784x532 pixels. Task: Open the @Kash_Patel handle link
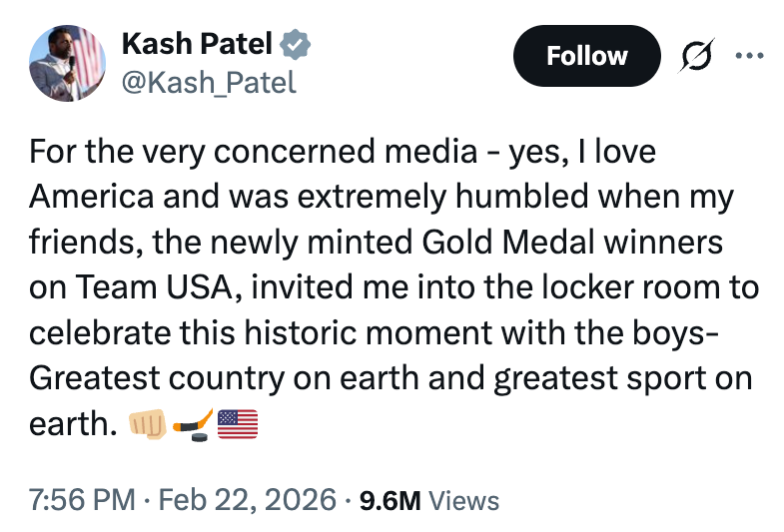[208, 82]
